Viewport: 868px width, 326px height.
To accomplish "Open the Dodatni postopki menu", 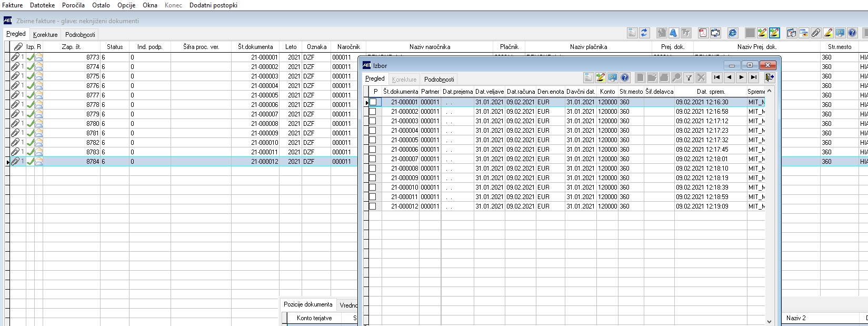I will point(213,5).
